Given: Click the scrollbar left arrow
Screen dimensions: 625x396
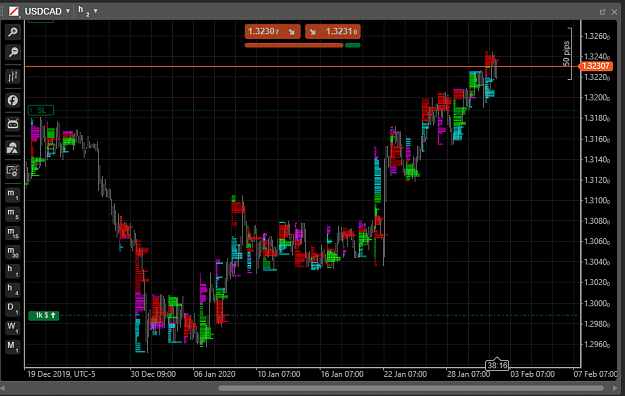Looking at the screenshot, I should pyautogui.click(x=3, y=388).
